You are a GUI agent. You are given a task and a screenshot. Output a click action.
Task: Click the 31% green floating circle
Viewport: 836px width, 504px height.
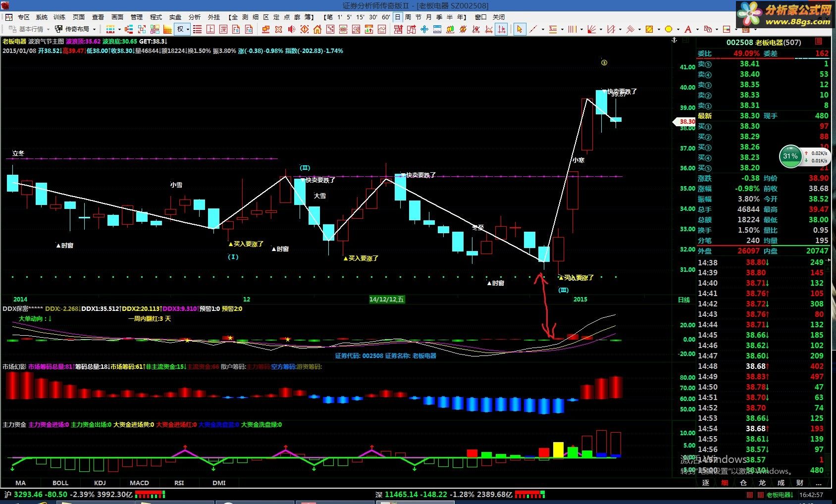(x=790, y=156)
